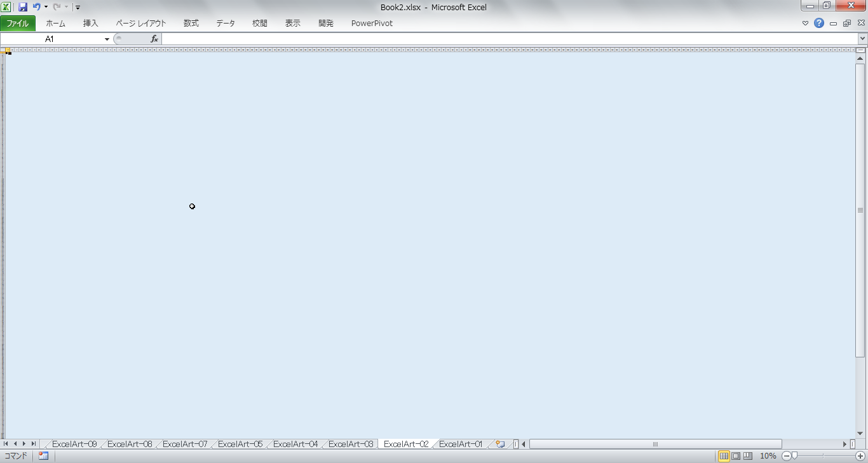Screen dimensions: 868x463
Task: Open the zoom dialog via 10% label
Action: 768,456
